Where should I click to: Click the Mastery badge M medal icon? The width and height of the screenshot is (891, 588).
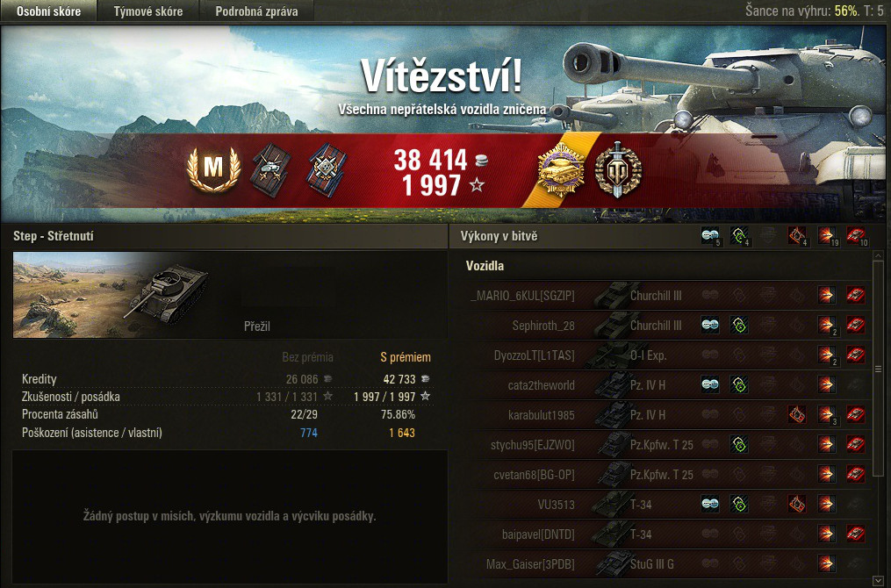(x=213, y=169)
